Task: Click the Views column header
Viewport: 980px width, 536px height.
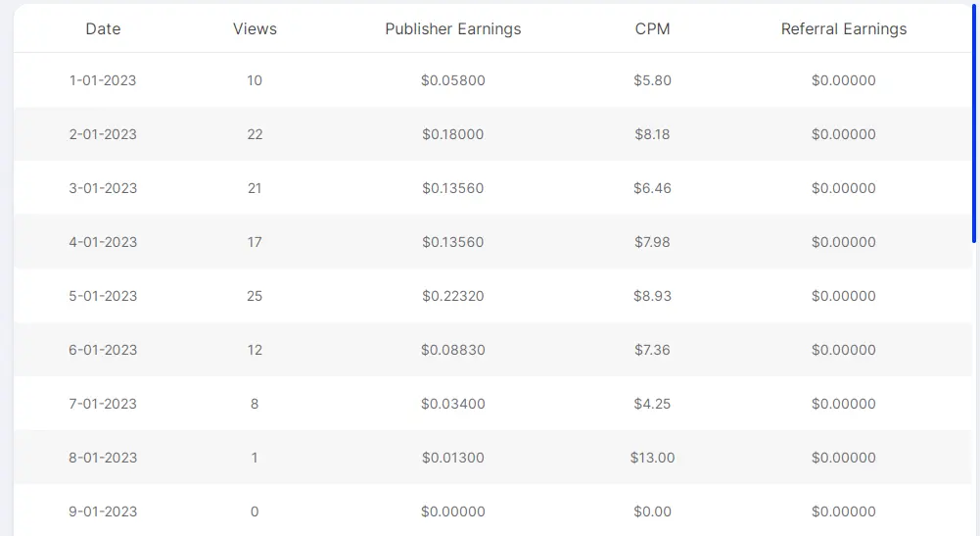Action: pos(255,28)
